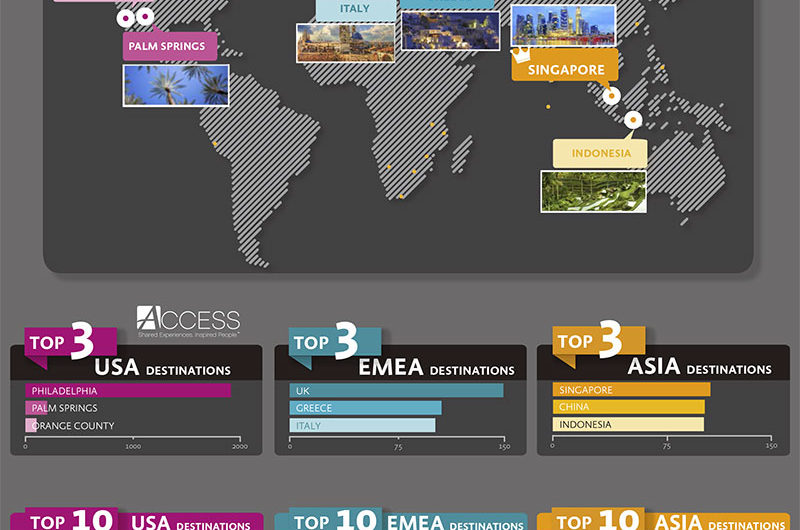800x530 pixels.
Task: Open the Singapore skyline photo
Action: pos(563,25)
